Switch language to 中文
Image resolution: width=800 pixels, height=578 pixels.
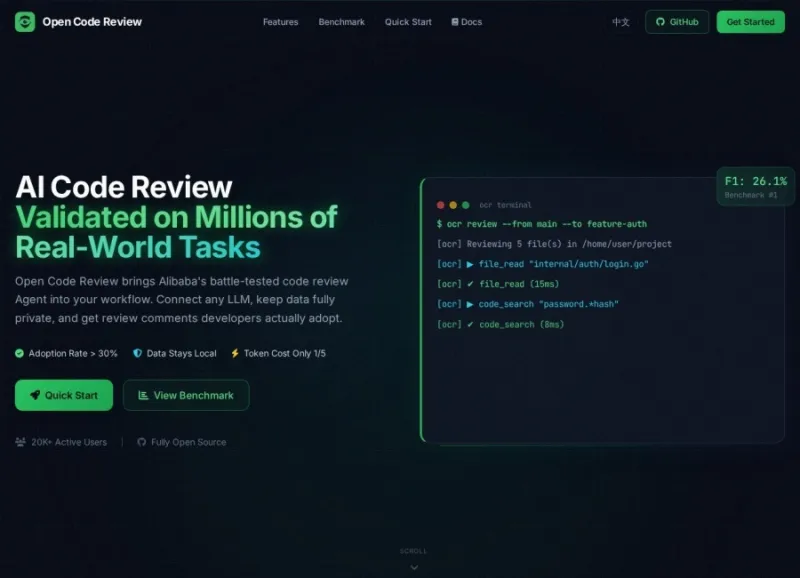(x=621, y=22)
